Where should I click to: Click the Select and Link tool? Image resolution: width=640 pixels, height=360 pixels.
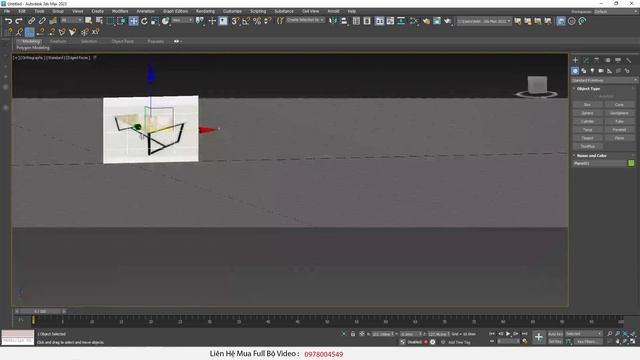[x=31, y=20]
